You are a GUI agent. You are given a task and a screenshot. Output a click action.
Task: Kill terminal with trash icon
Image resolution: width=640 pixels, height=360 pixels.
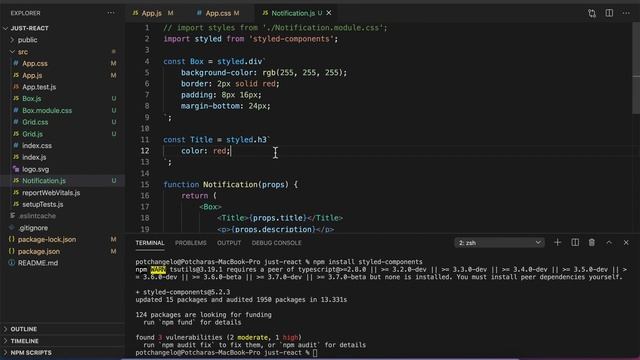tap(591, 242)
